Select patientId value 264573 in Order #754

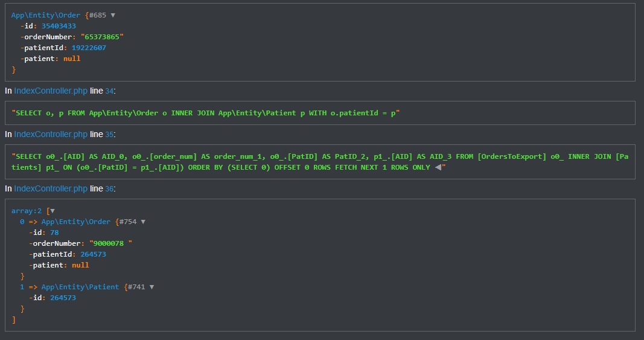93,254
